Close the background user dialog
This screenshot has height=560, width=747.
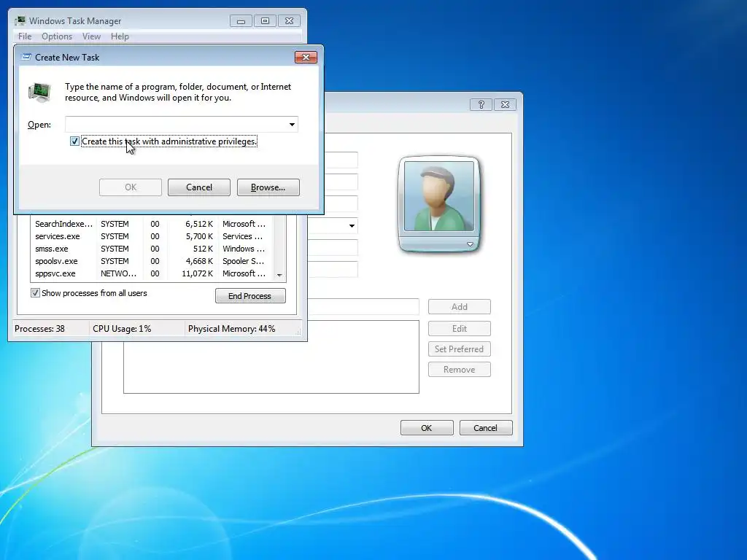(505, 104)
